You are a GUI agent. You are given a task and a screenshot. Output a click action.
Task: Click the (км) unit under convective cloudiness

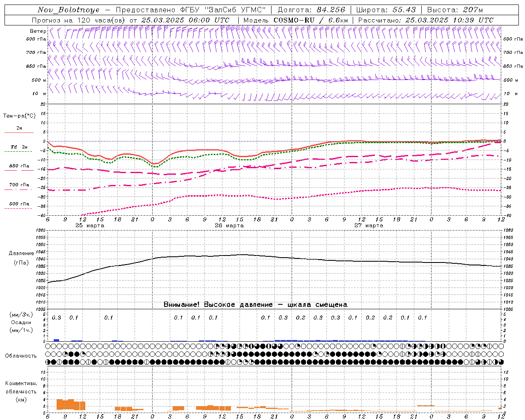(x=21, y=399)
